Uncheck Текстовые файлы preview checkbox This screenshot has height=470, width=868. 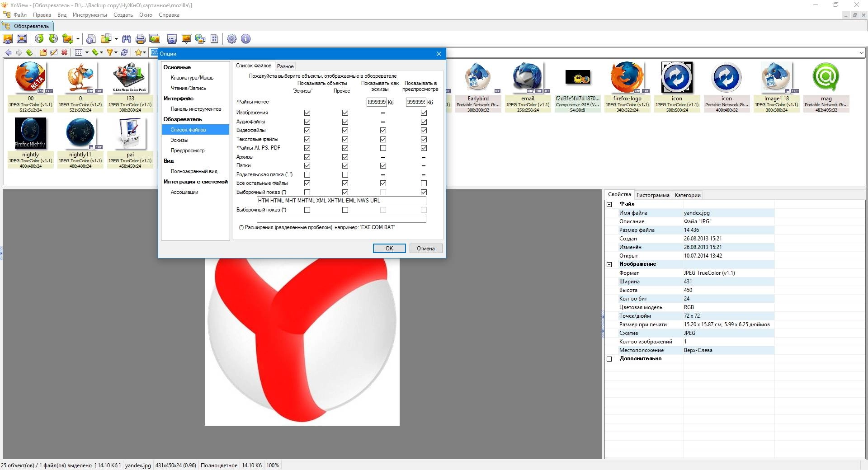[424, 139]
